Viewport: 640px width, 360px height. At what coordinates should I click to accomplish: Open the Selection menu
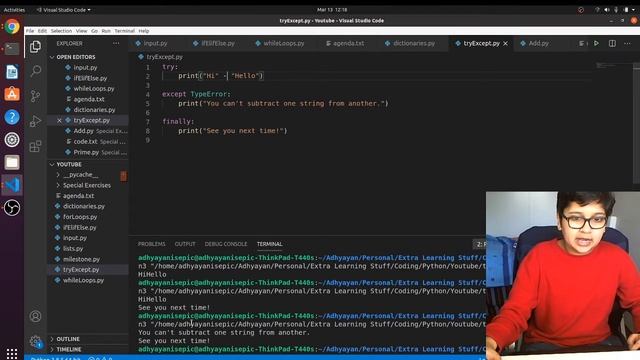pos(61,31)
